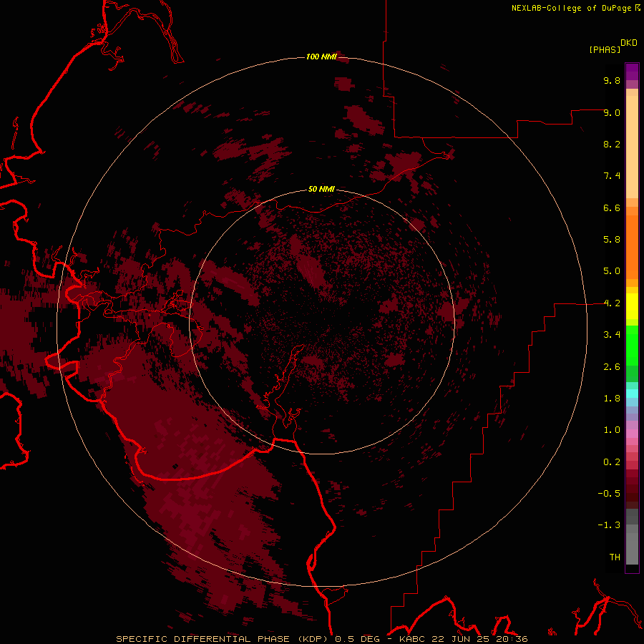The width and height of the screenshot is (644, 644).
Task: Click the [PHAS] legend heading
Action: pyautogui.click(x=605, y=50)
